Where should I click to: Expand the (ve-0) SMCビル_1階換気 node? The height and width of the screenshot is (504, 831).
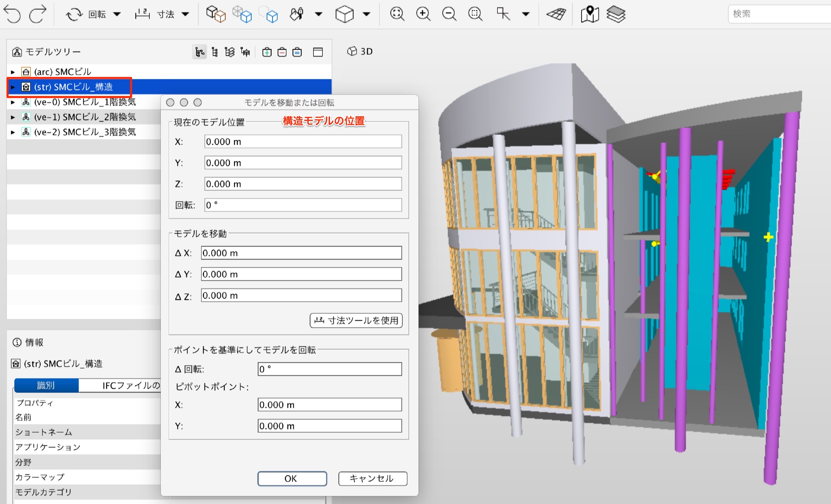[x=13, y=102]
